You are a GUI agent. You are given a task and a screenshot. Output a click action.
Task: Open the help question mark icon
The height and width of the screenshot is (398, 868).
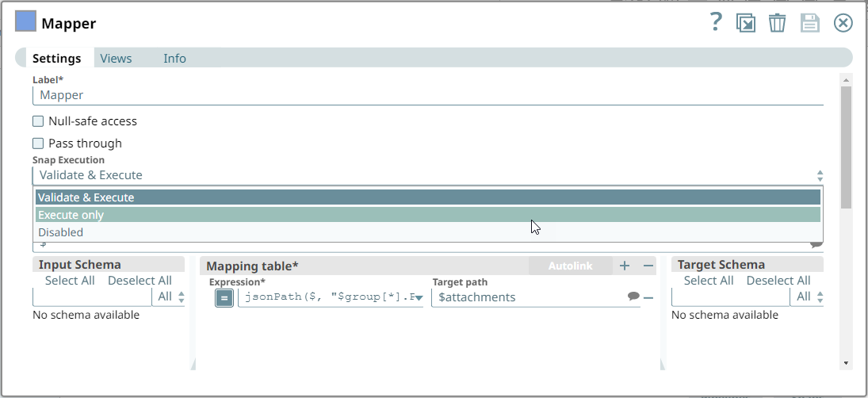click(x=716, y=22)
